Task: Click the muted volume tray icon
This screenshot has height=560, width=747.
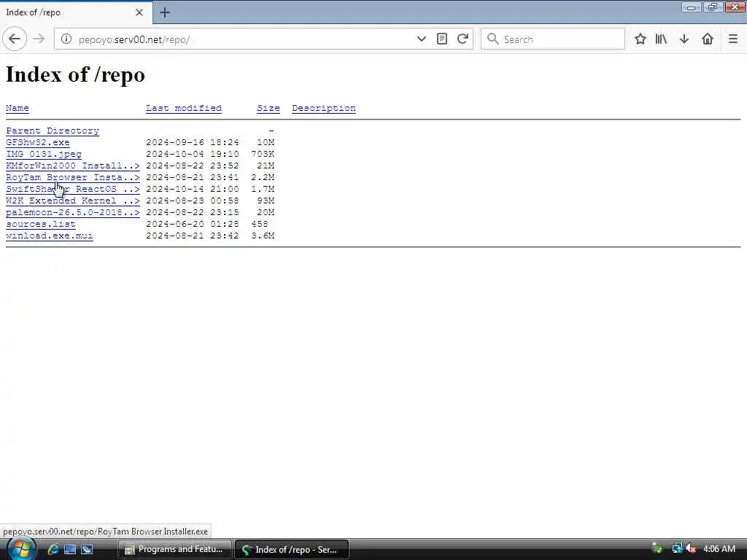Action: coord(691,549)
